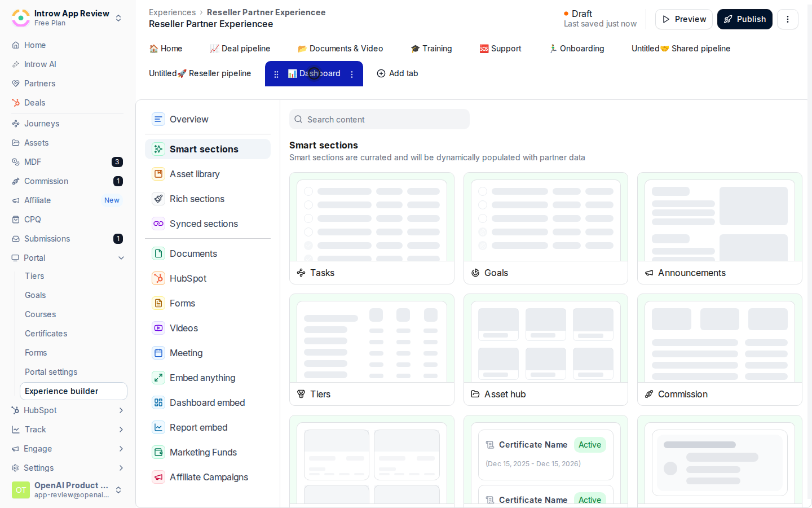Open the Support tab
Screen dimensions: 812x508
coord(500,49)
